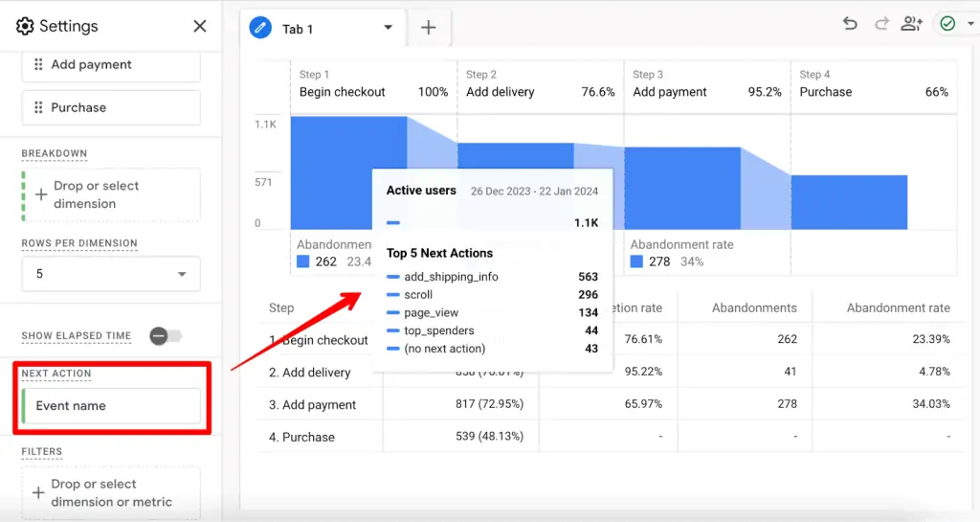Click Step 2 Add delivery header
980x522 pixels.
[541, 83]
